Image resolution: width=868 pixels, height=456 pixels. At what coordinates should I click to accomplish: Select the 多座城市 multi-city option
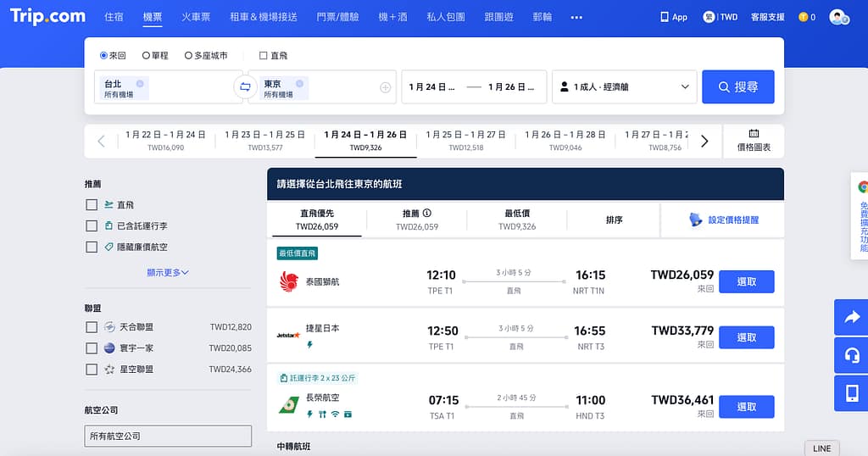(188, 55)
